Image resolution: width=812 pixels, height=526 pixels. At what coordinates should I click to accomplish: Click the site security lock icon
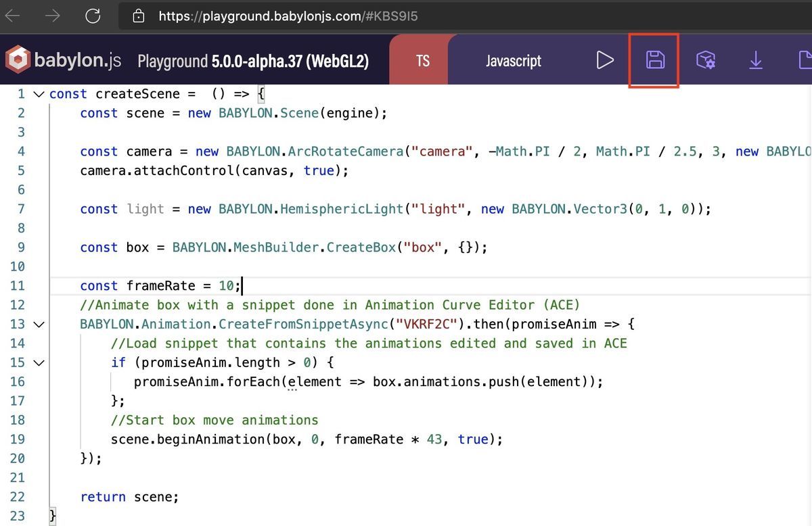tap(138, 16)
